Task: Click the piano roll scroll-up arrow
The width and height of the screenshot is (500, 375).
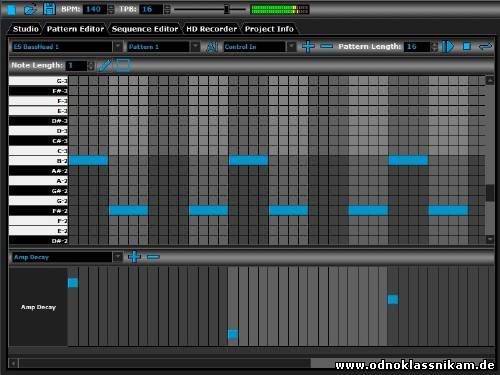Action: [490, 80]
